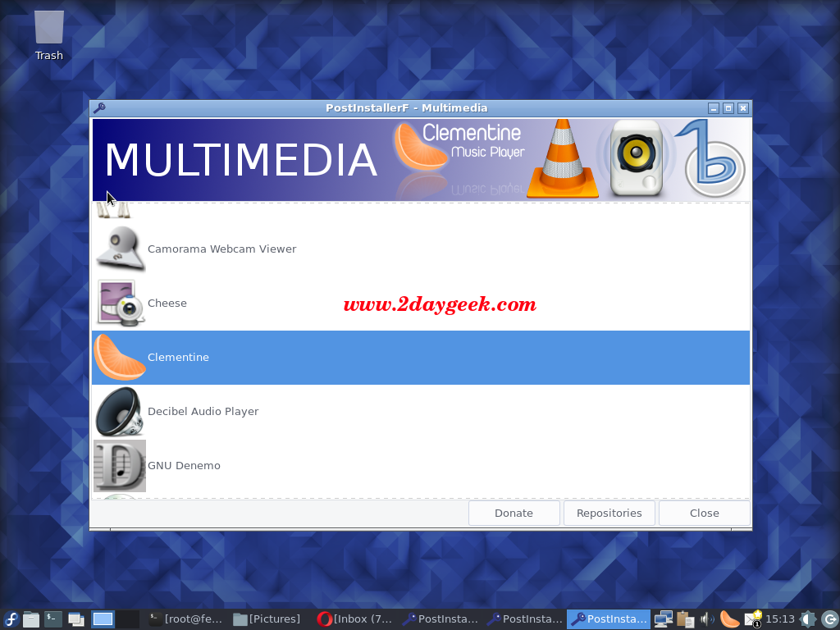Launch the terminal from the panel launcher
840x630 pixels.
pyautogui.click(x=53, y=619)
